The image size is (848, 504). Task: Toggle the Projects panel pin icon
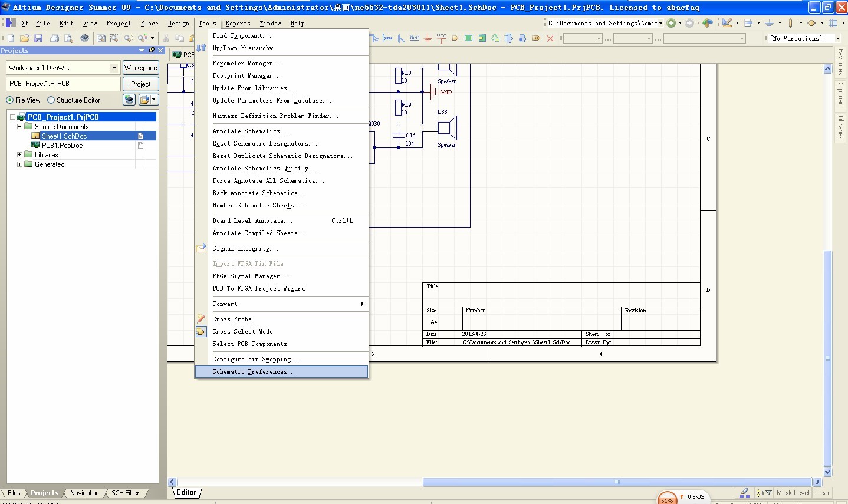pos(152,51)
